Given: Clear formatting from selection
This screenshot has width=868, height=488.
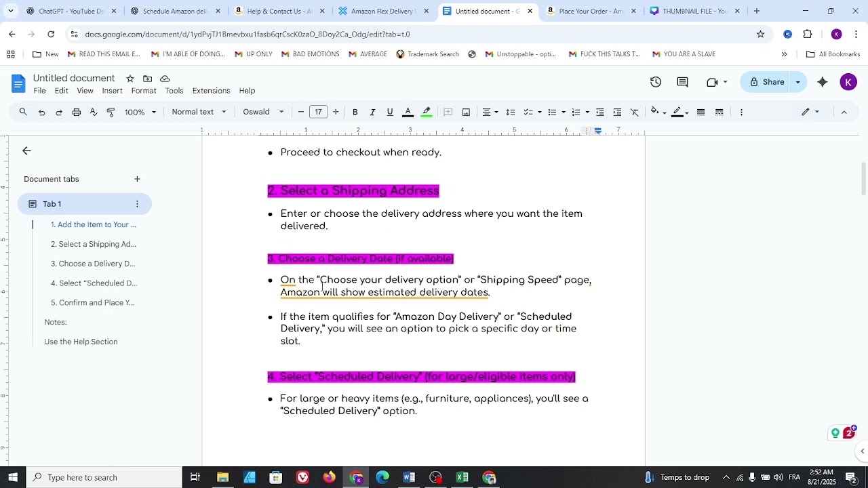Looking at the screenshot, I should (635, 112).
